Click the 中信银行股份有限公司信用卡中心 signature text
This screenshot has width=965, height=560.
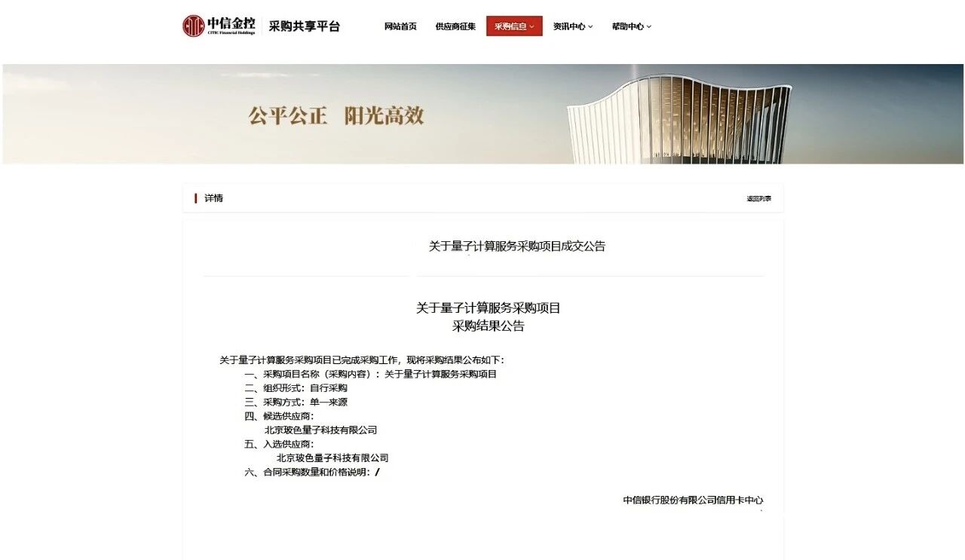point(692,500)
